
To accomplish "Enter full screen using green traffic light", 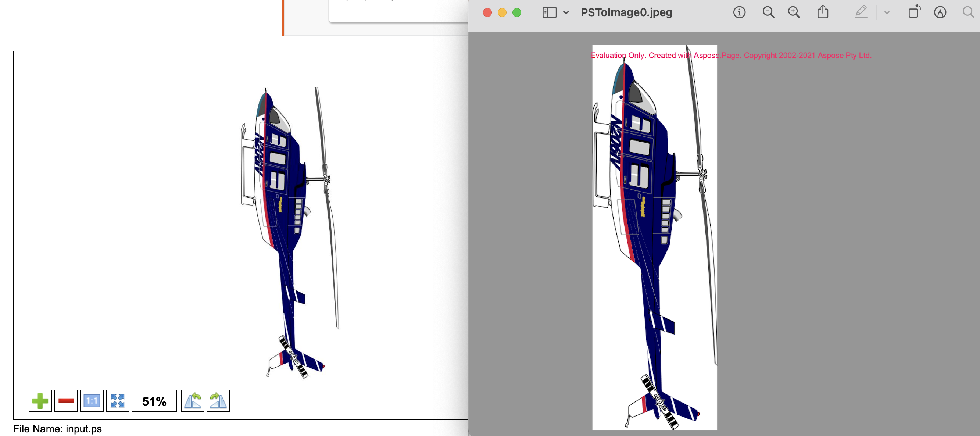I will pyautogui.click(x=516, y=12).
